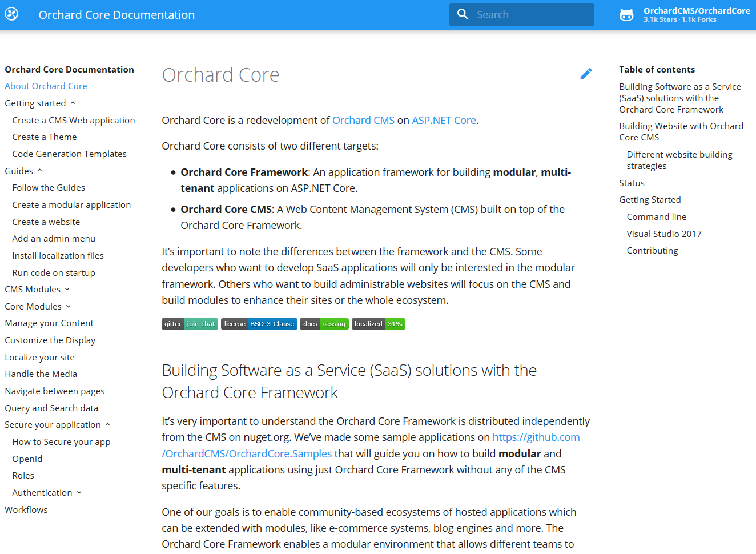Collapse the Secure your application section
This screenshot has height=554, width=756.
tap(58, 425)
